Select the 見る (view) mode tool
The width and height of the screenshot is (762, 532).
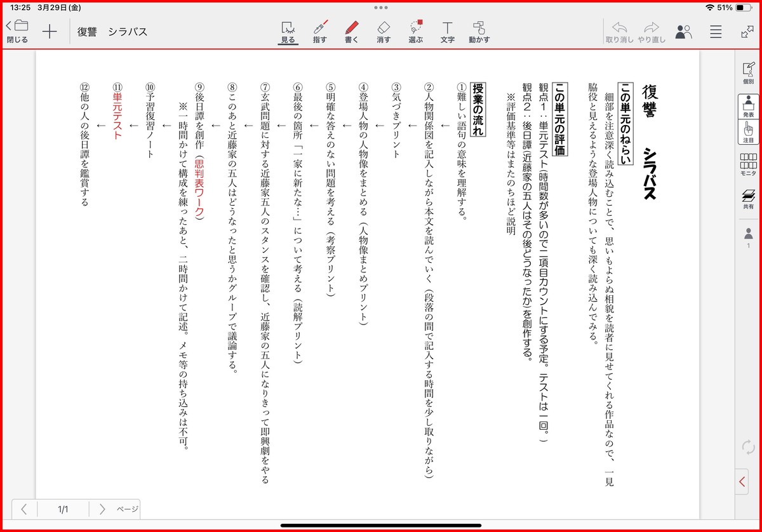point(288,31)
